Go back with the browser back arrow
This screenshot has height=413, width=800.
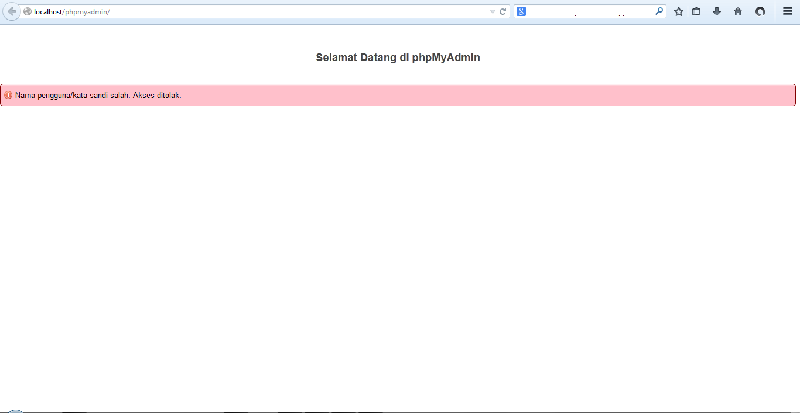click(x=11, y=12)
